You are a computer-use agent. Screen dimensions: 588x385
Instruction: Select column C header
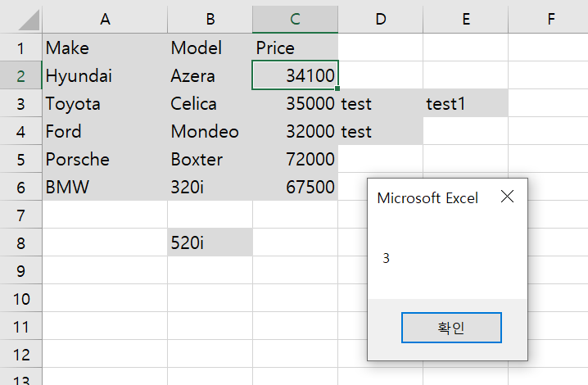(295, 19)
